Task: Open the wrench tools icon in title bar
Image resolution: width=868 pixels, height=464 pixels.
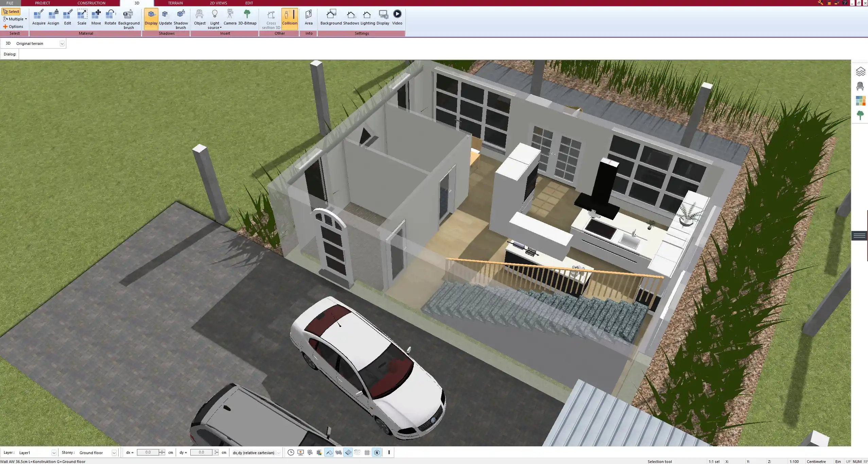Action: pyautogui.click(x=820, y=3)
